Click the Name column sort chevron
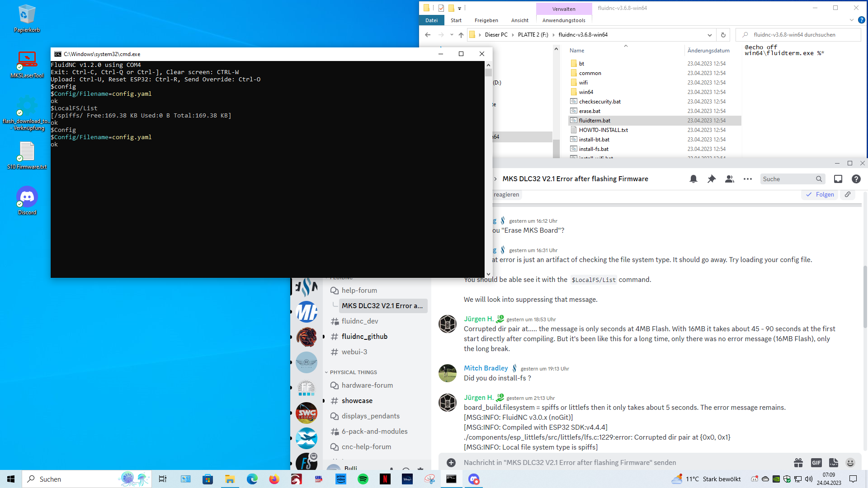 pyautogui.click(x=626, y=46)
